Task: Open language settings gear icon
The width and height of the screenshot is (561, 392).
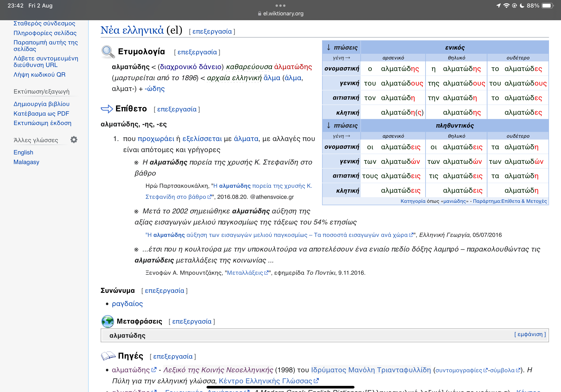Action: (74, 140)
